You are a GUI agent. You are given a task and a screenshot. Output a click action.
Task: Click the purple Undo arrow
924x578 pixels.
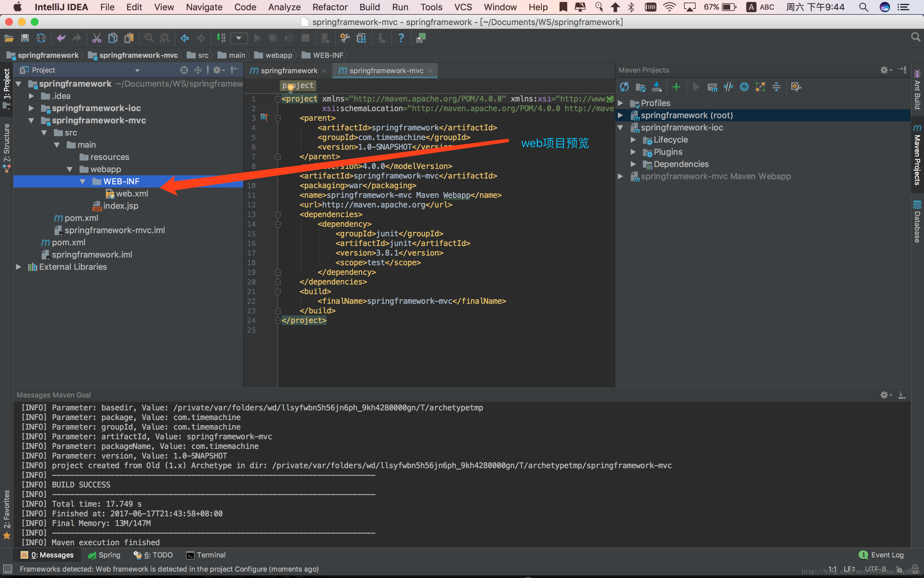tap(61, 38)
